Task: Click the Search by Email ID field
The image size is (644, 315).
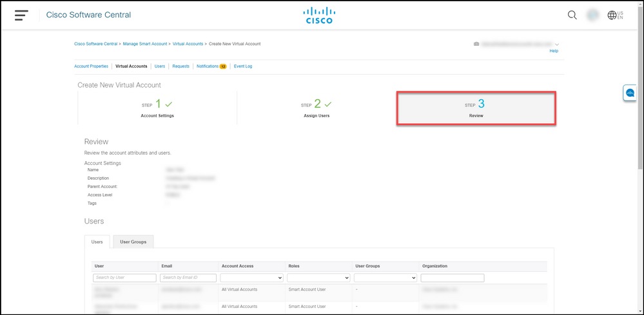Action: pos(188,278)
